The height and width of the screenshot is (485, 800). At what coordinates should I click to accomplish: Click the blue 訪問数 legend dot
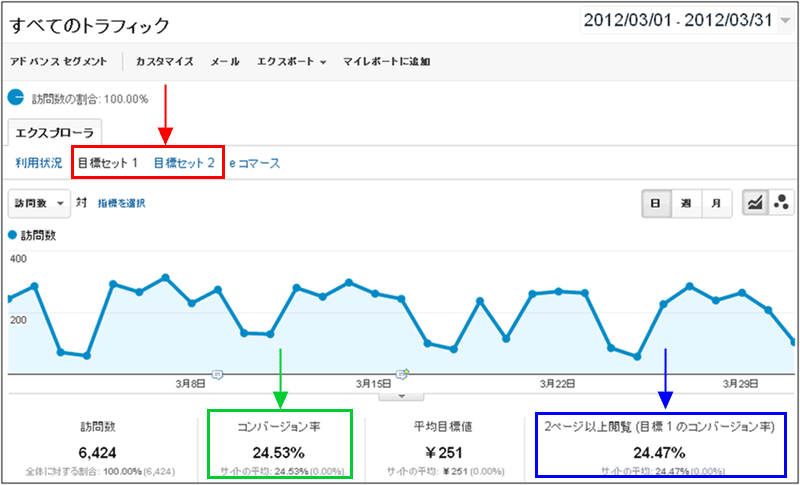coord(12,236)
